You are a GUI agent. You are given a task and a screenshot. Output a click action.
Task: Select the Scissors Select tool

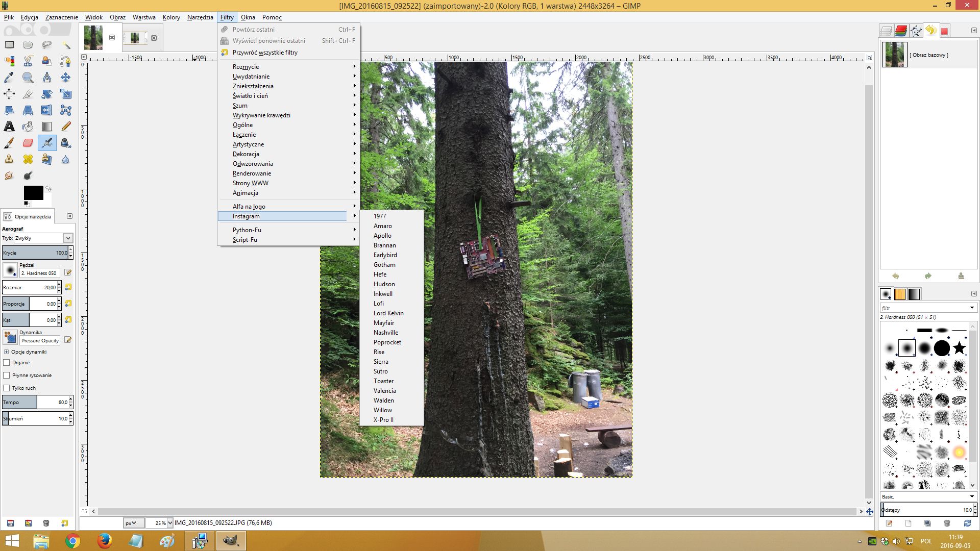(28, 61)
